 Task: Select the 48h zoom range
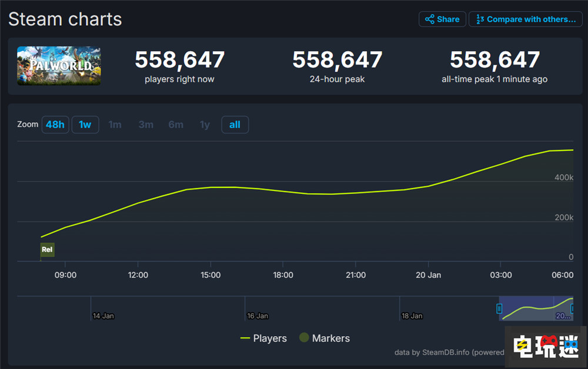click(55, 125)
